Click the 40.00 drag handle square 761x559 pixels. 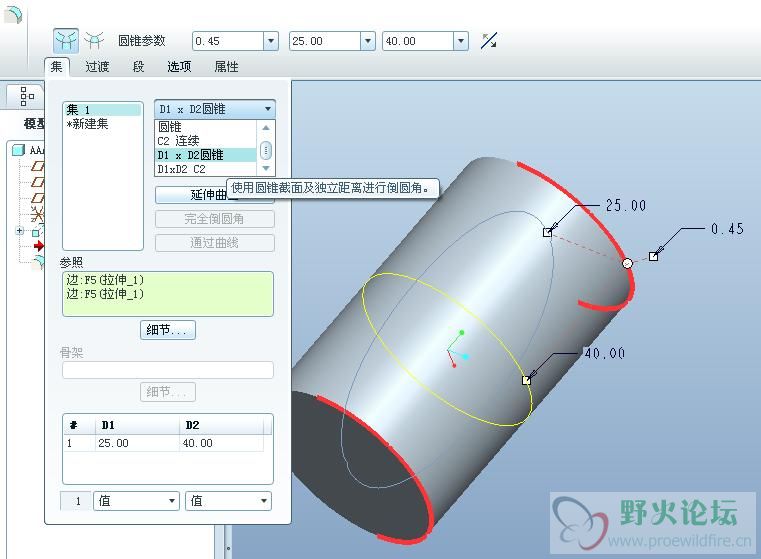tap(527, 380)
